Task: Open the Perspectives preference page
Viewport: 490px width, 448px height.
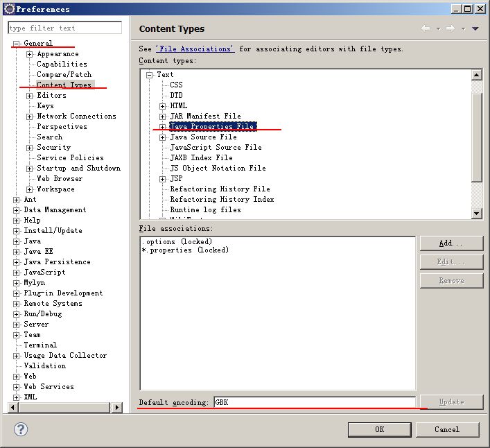Action: click(62, 127)
